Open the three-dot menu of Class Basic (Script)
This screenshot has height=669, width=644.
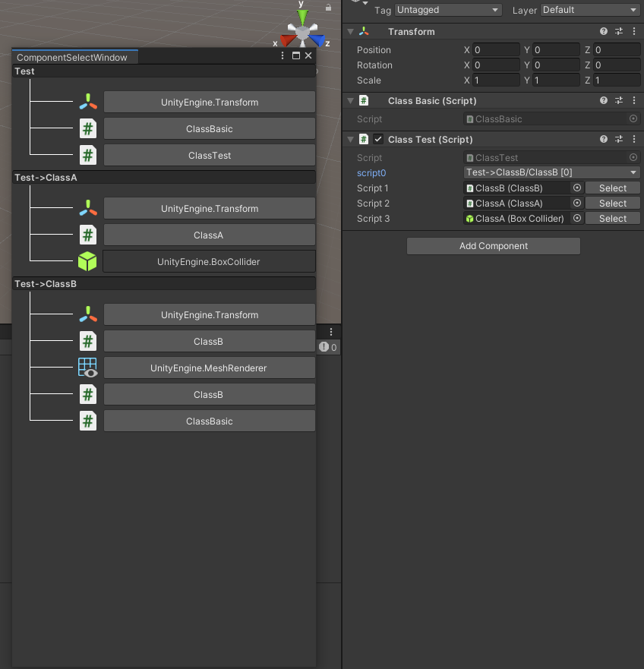(634, 100)
